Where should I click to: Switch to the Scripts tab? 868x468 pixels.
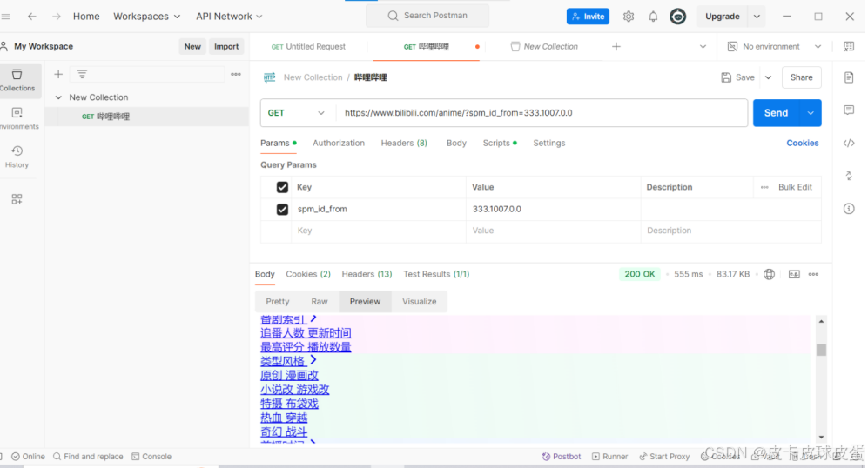(x=500, y=143)
